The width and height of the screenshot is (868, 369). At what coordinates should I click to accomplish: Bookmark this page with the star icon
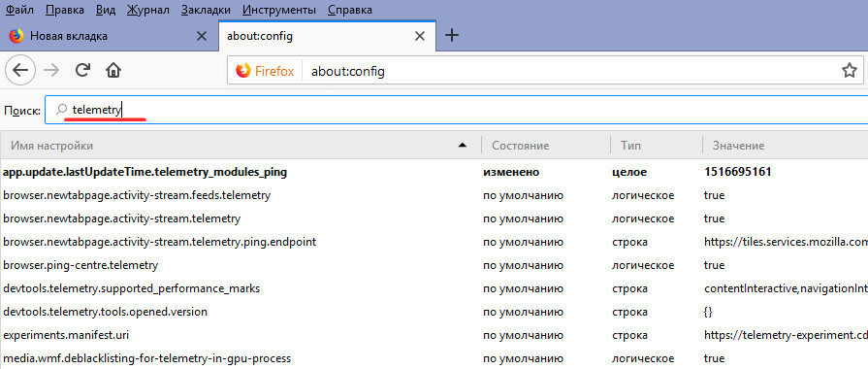(x=849, y=70)
